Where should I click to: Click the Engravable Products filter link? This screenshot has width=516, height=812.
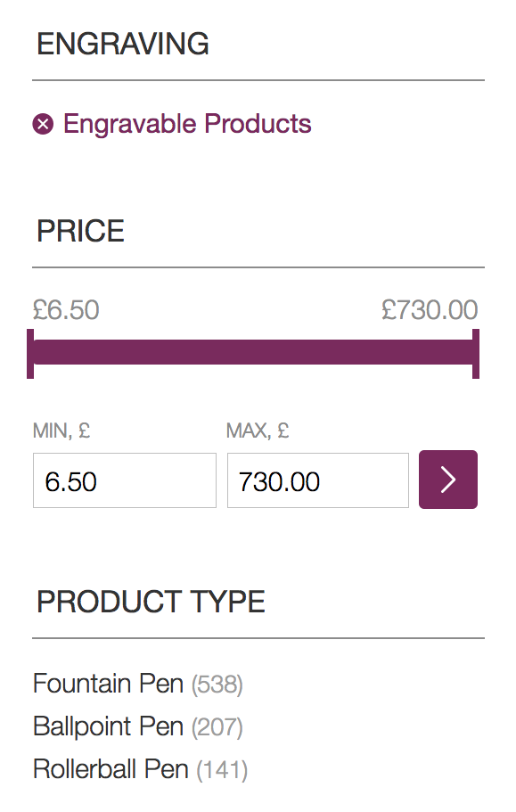click(x=187, y=124)
